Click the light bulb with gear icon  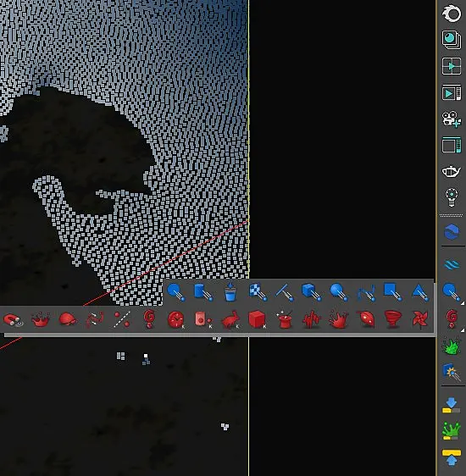(x=452, y=197)
